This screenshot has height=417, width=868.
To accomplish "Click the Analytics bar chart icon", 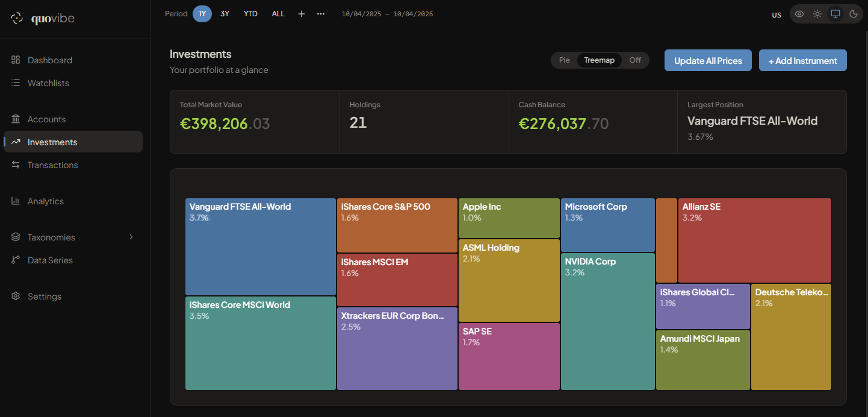I will (x=16, y=201).
